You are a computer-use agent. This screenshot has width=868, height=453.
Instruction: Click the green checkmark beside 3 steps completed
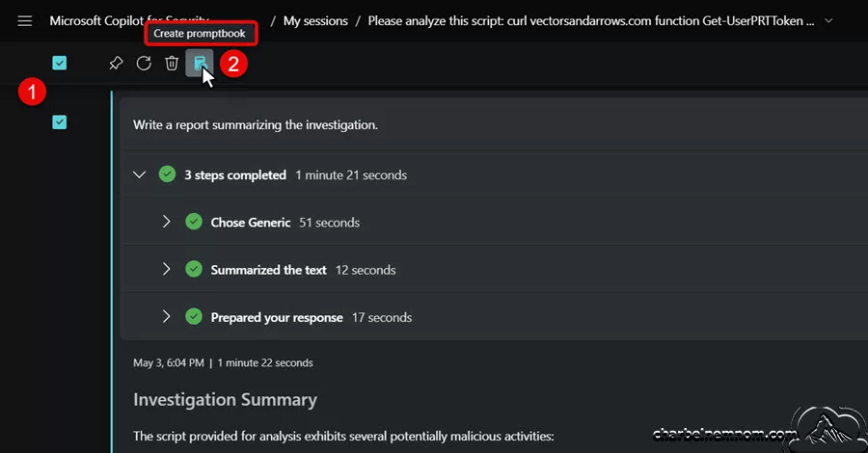167,174
